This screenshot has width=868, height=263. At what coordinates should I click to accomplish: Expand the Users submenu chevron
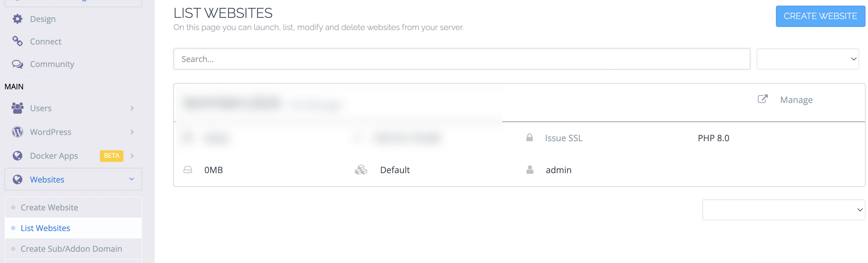tap(132, 108)
